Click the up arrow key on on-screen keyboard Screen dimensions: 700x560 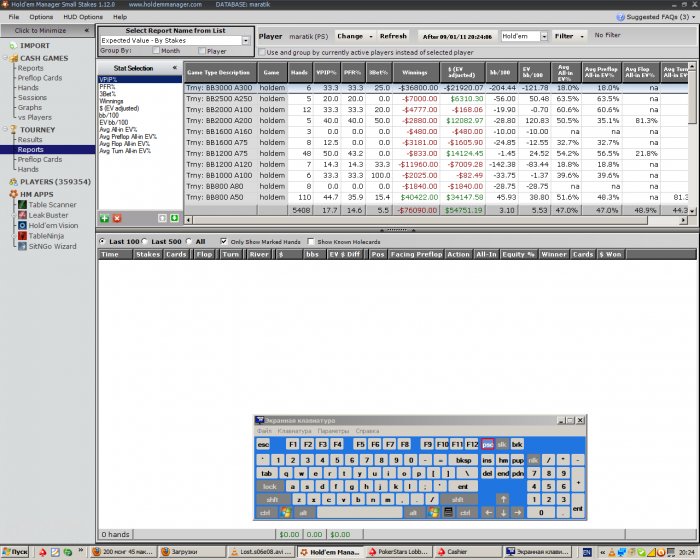point(503,499)
